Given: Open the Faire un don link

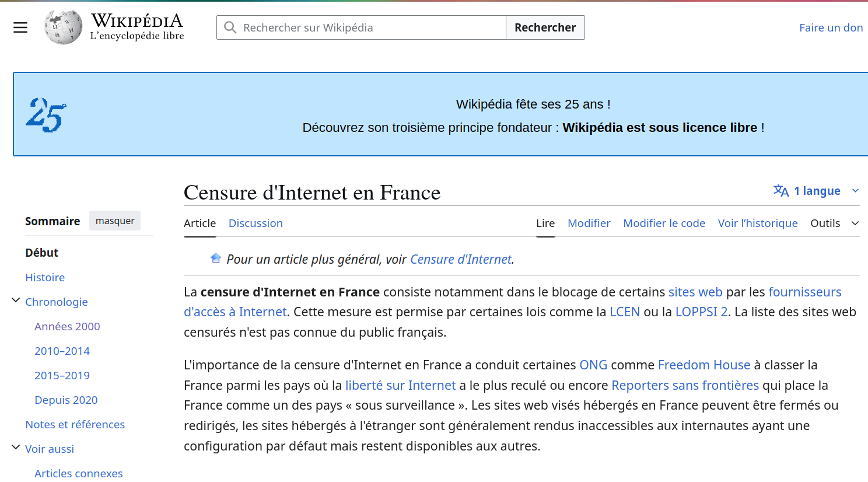Looking at the screenshot, I should pyautogui.click(x=831, y=27).
